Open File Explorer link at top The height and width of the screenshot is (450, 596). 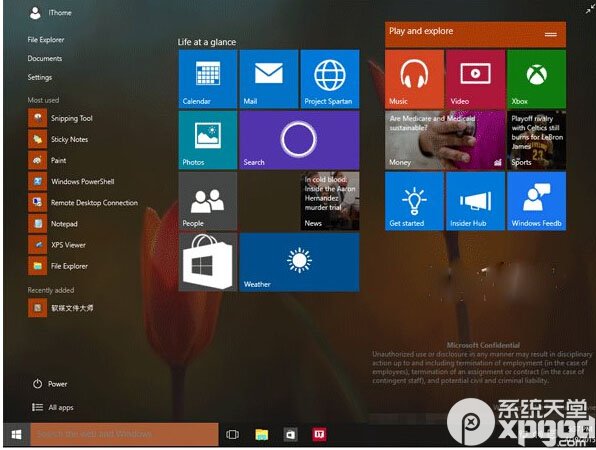pyautogui.click(x=46, y=40)
